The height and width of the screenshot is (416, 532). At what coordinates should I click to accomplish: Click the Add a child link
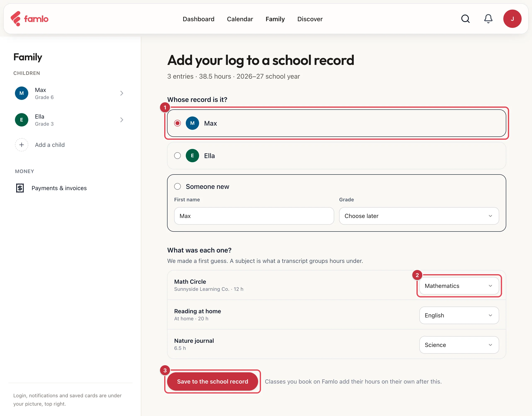[x=50, y=145]
